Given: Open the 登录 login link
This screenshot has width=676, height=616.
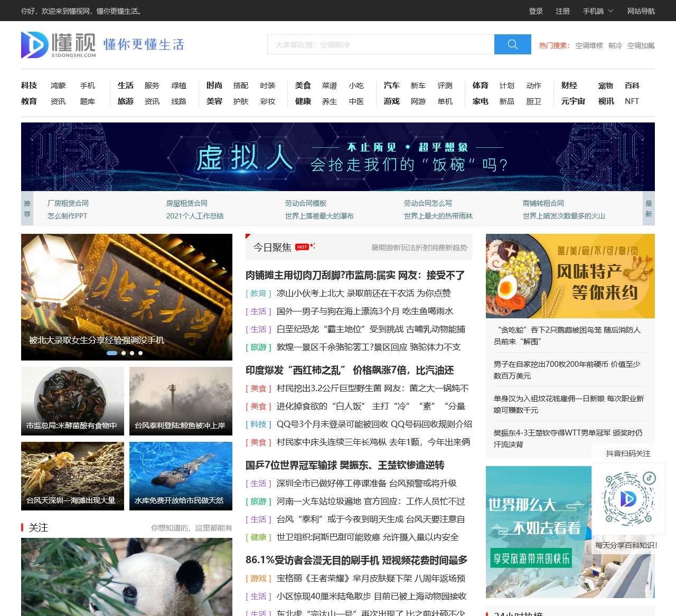Looking at the screenshot, I should (536, 11).
